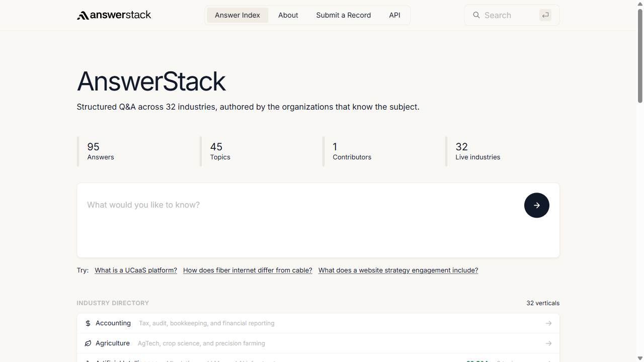644x362 pixels.
Task: Click the INDUSTRY DIRECTORY heading
Action: (113, 303)
